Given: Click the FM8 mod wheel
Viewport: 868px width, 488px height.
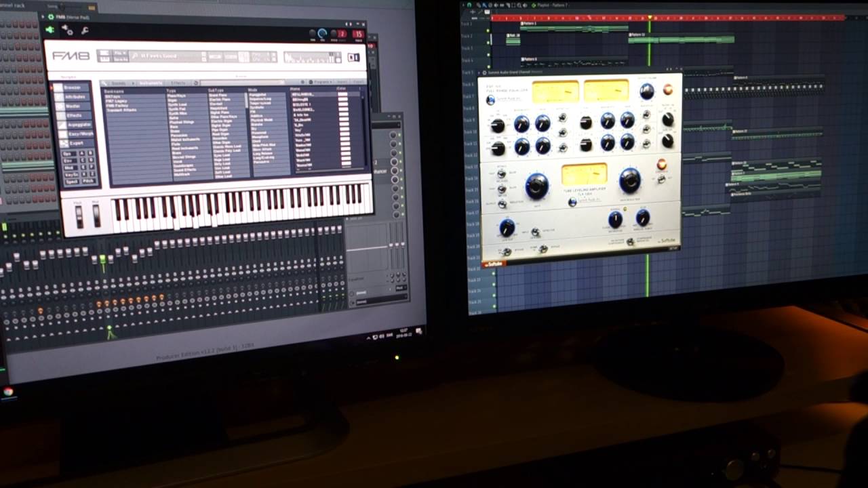Looking at the screenshot, I should (x=96, y=216).
